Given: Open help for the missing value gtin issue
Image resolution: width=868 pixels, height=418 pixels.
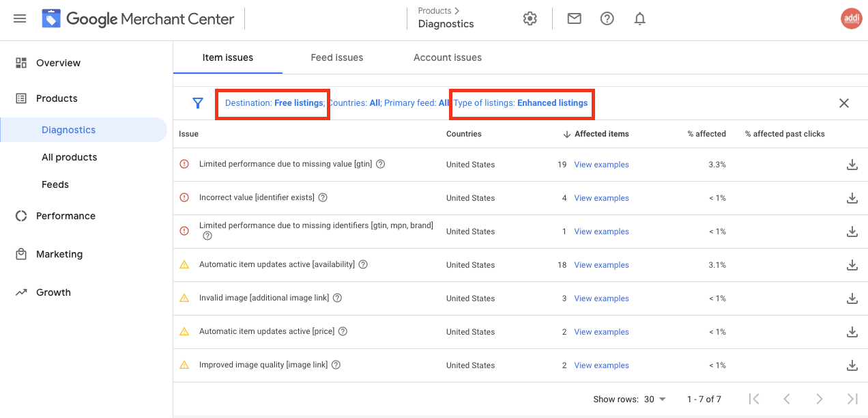Looking at the screenshot, I should pos(381,164).
